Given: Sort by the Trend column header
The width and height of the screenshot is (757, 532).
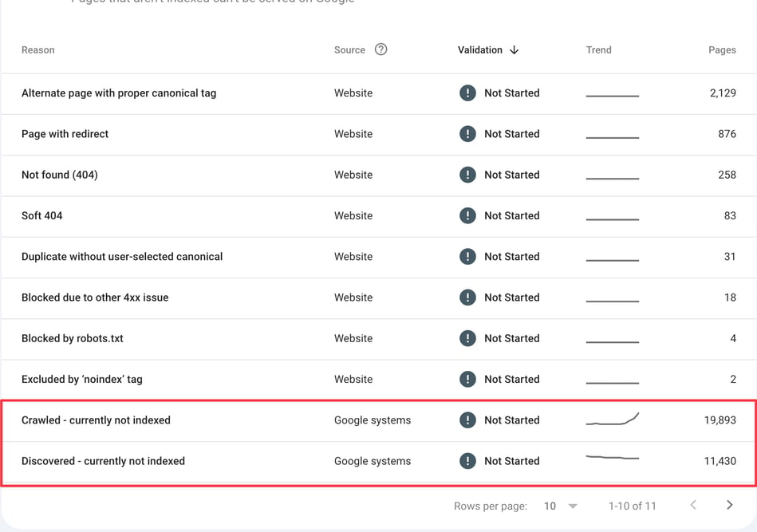Looking at the screenshot, I should pyautogui.click(x=598, y=49).
